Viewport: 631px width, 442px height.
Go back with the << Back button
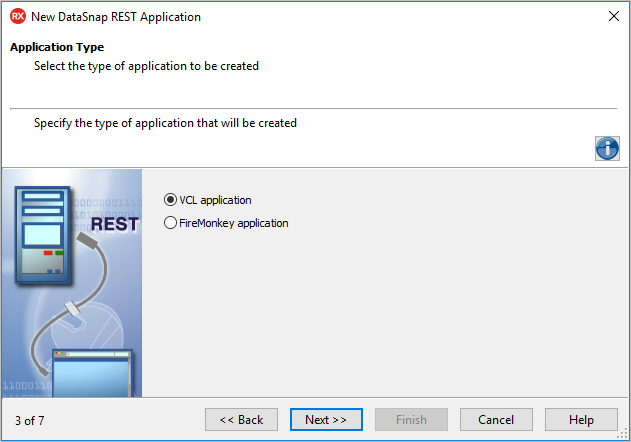click(241, 419)
